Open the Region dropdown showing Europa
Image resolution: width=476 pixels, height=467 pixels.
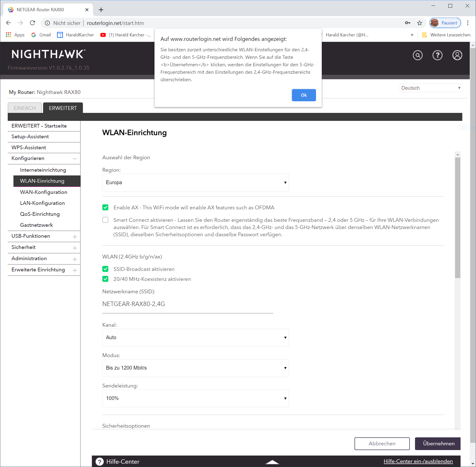(195, 182)
